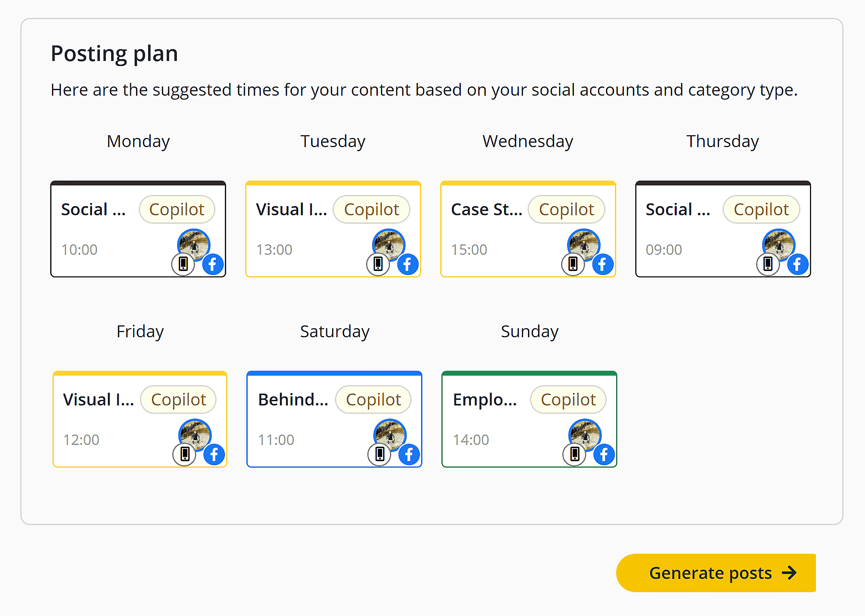
Task: Click the mobile device icon on Sunday's Employee post
Action: (x=575, y=454)
